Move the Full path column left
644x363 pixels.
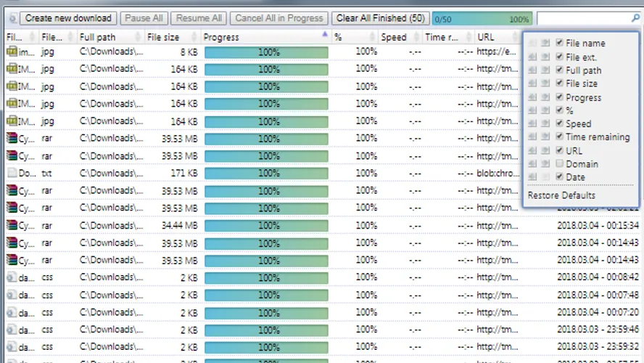point(532,70)
